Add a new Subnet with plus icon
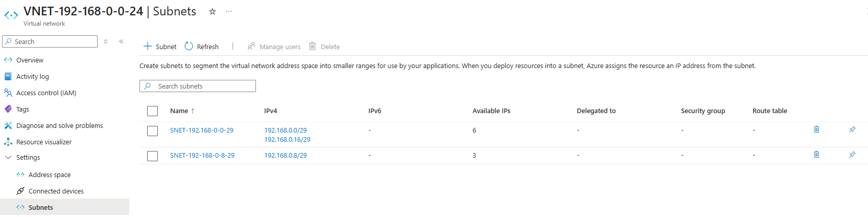Image resolution: width=868 pixels, height=217 pixels. (148, 46)
